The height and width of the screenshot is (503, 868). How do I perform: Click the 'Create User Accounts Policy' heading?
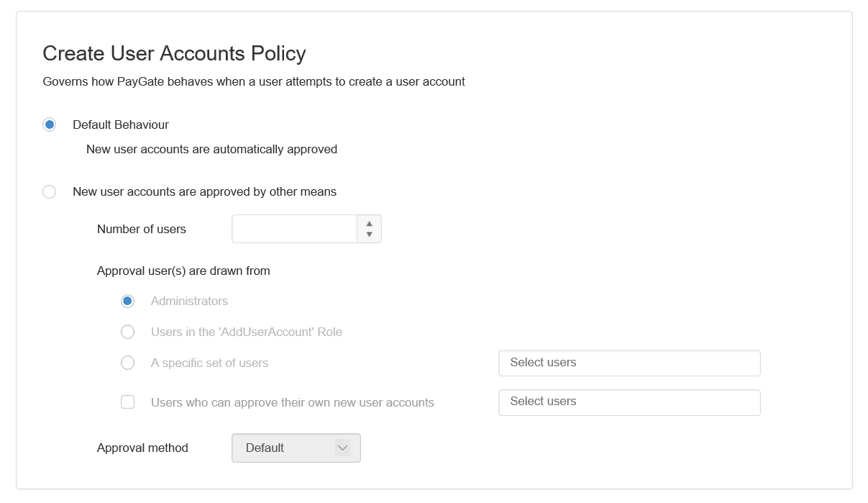pyautogui.click(x=174, y=54)
